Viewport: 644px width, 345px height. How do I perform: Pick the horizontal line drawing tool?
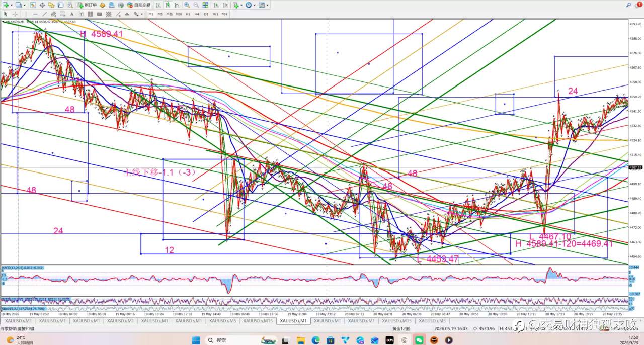(35, 14)
